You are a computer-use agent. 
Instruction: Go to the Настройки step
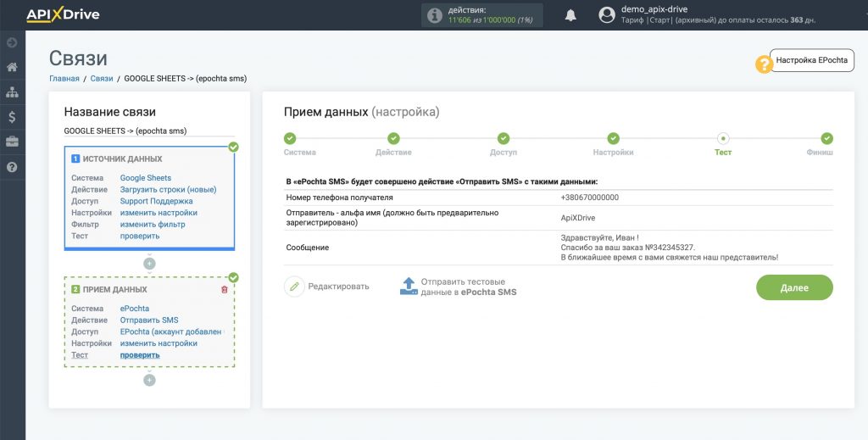pos(614,138)
